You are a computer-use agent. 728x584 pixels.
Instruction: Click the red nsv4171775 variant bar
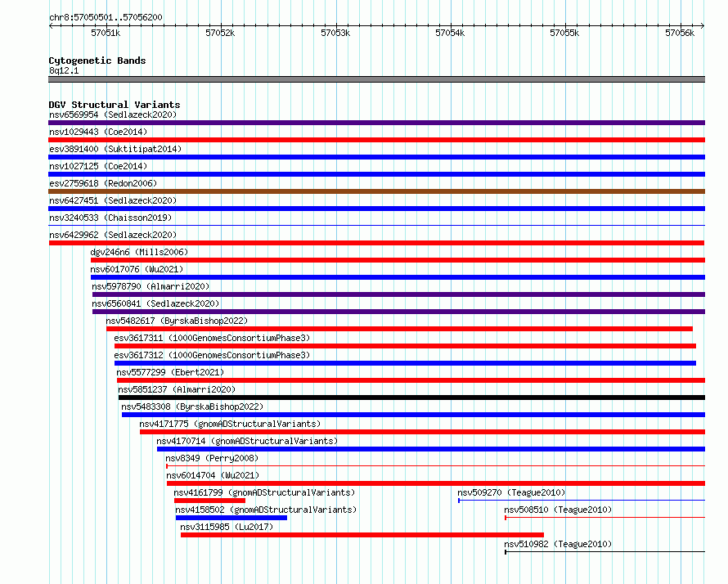coord(423,432)
